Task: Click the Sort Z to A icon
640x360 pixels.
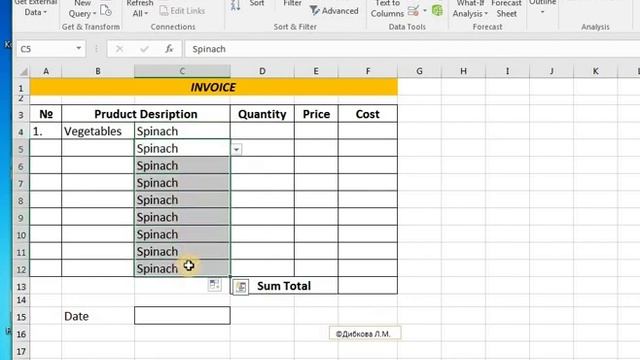Action: click(x=236, y=6)
